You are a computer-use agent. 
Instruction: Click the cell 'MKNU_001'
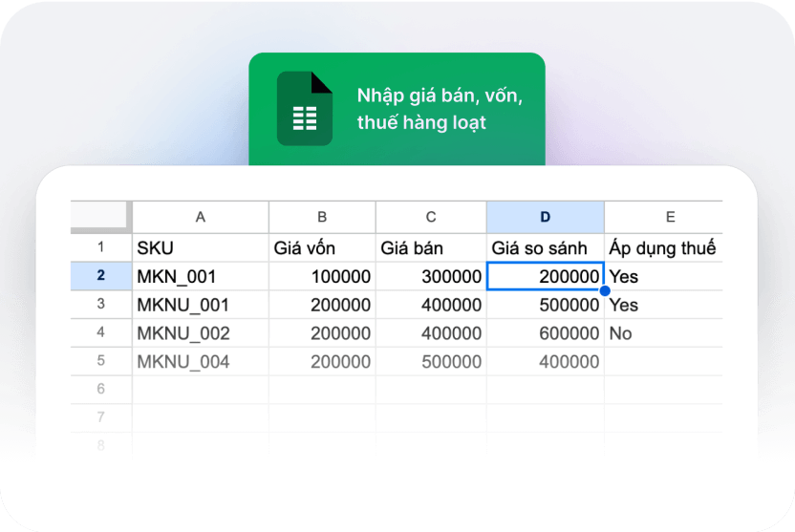pyautogui.click(x=201, y=305)
